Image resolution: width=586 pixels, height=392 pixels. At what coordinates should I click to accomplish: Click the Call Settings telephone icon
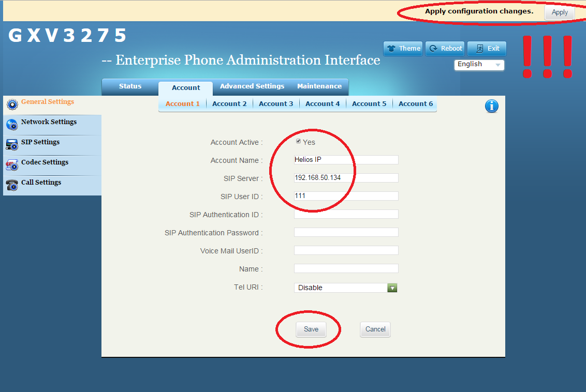(12, 185)
